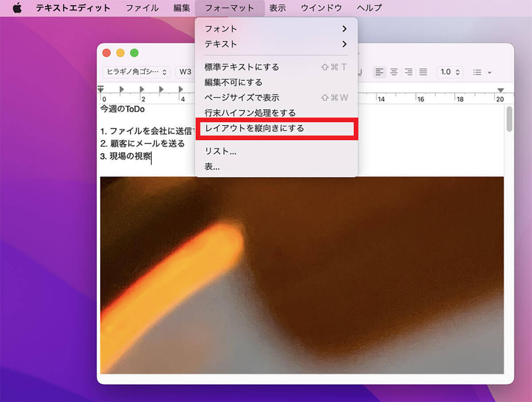Select the tab stop between ruler 2 and 4
Image resolution: width=532 pixels, height=402 pixels.
pyautogui.click(x=162, y=89)
